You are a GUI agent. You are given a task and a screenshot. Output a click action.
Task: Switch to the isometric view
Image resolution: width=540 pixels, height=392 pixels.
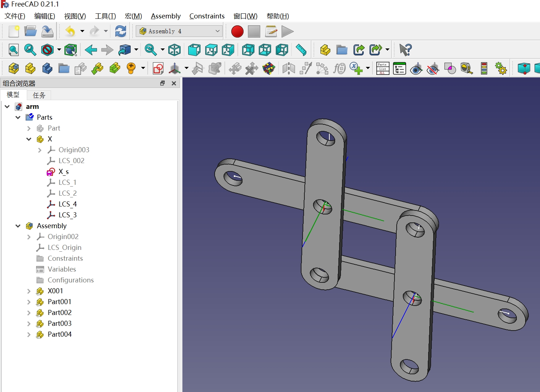pos(174,50)
